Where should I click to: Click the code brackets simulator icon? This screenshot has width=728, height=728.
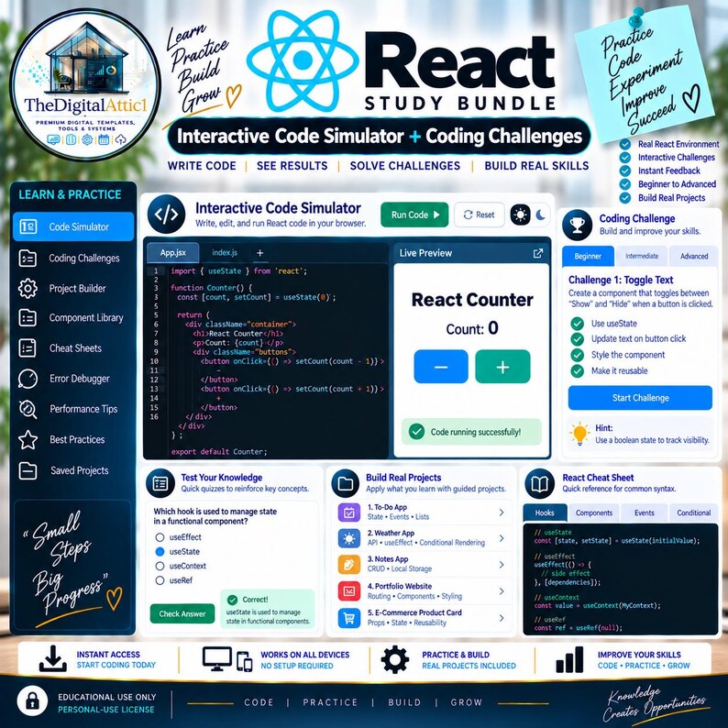(x=166, y=215)
